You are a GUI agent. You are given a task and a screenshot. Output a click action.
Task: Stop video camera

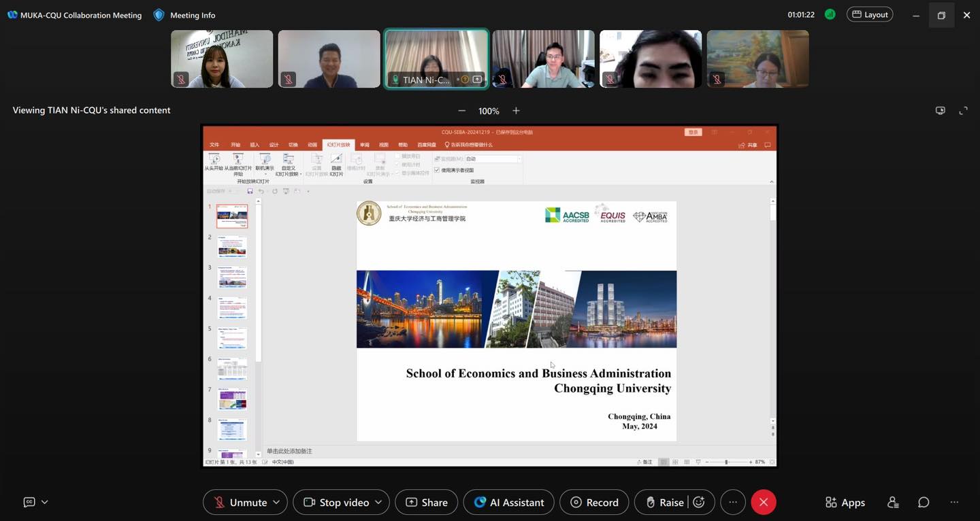337,503
